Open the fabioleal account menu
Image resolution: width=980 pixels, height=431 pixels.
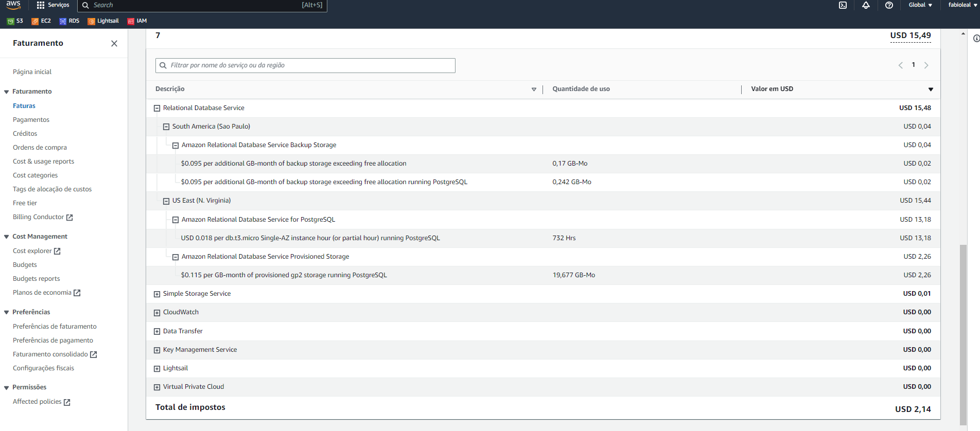pyautogui.click(x=962, y=5)
